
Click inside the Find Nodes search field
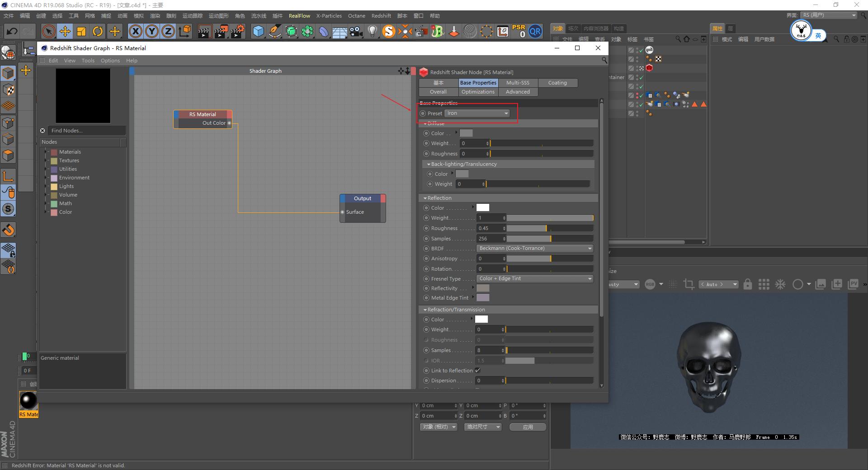coord(86,130)
